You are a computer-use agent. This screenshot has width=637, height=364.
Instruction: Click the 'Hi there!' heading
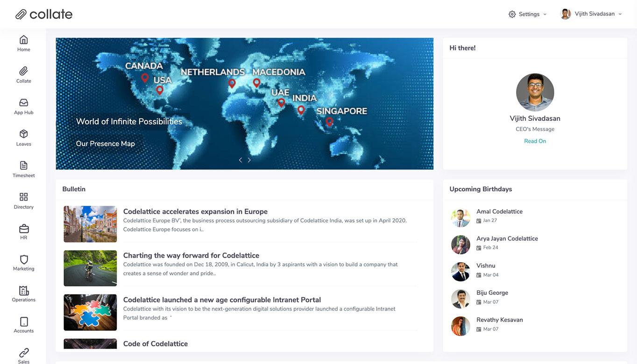[462, 48]
